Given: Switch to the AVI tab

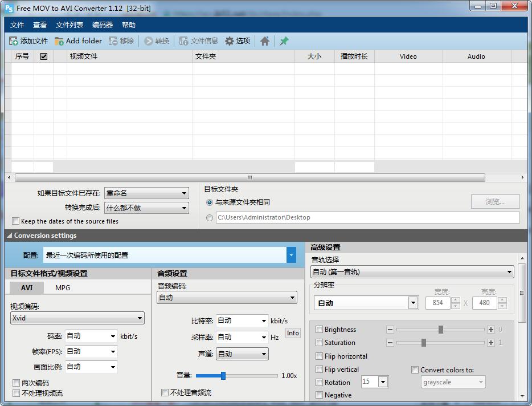Looking at the screenshot, I should 27,288.
